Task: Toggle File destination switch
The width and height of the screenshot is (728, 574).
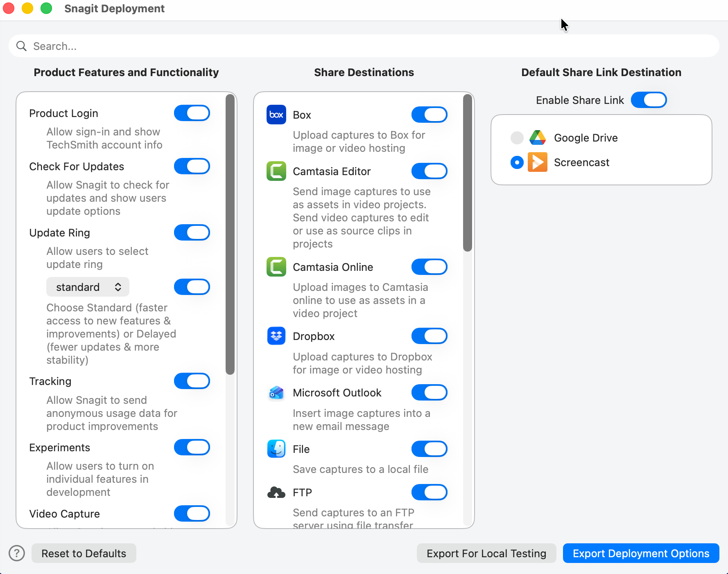Action: (430, 449)
